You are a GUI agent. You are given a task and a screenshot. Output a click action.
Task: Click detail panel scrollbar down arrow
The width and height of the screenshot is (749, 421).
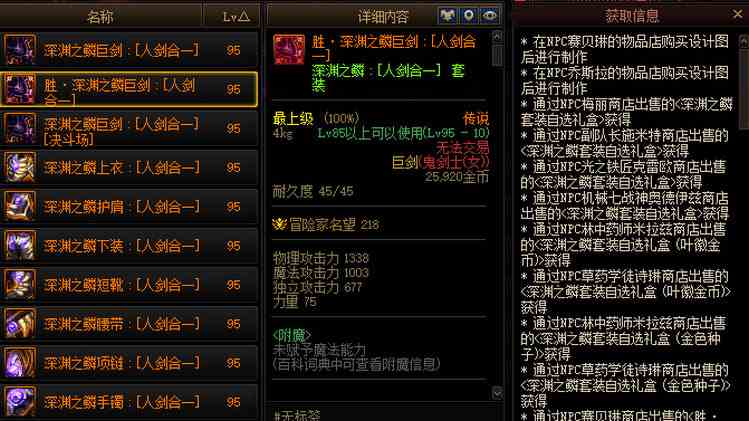(x=497, y=393)
